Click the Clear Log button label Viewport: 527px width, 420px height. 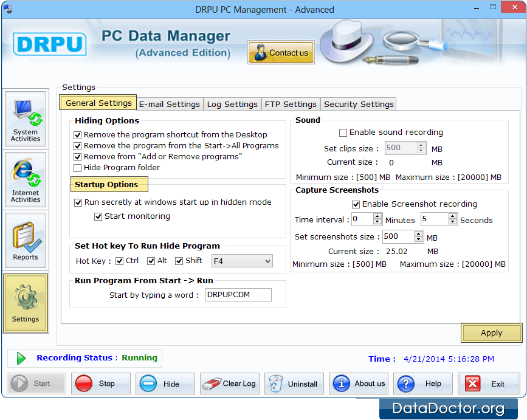239,384
